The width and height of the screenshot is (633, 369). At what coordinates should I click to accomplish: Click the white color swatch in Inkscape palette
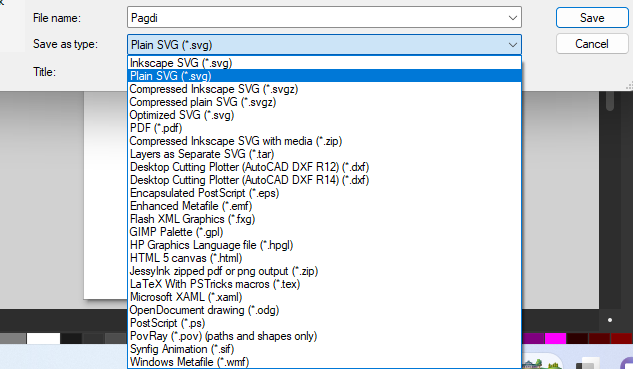[43, 338]
